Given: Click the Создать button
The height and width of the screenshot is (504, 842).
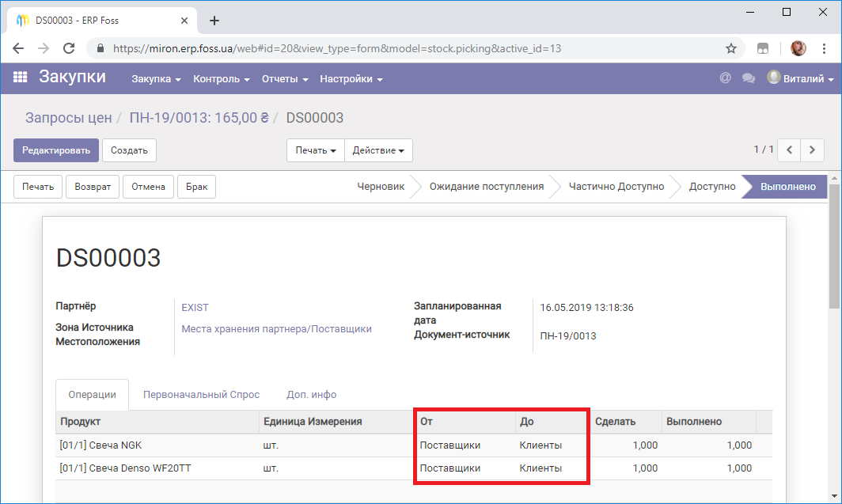Looking at the screenshot, I should [x=129, y=150].
